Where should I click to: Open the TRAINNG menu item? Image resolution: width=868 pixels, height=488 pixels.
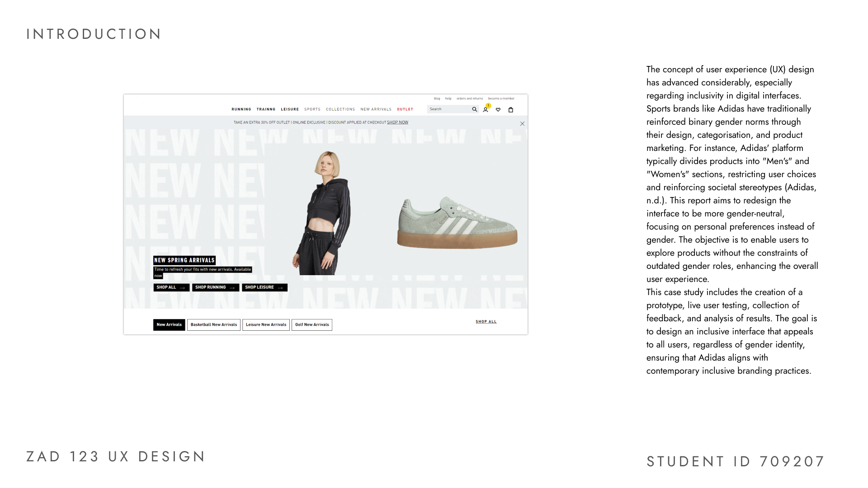266,109
